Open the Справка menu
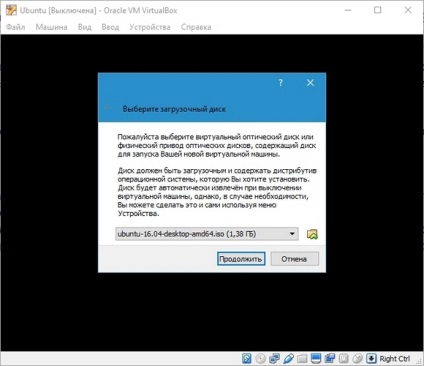This screenshot has height=366, width=424. click(x=196, y=27)
